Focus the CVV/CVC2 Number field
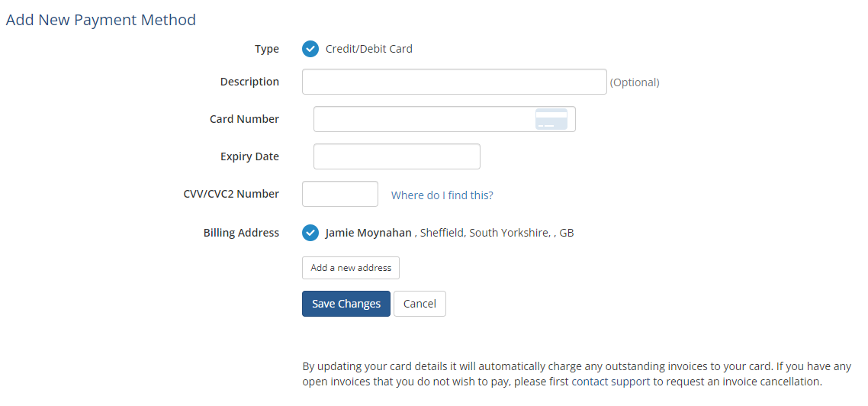 click(x=340, y=194)
